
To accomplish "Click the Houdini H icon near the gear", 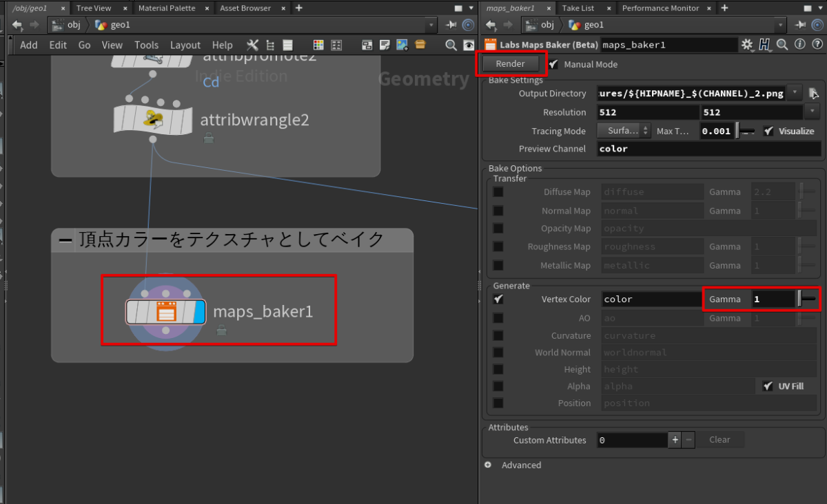I will tap(764, 43).
